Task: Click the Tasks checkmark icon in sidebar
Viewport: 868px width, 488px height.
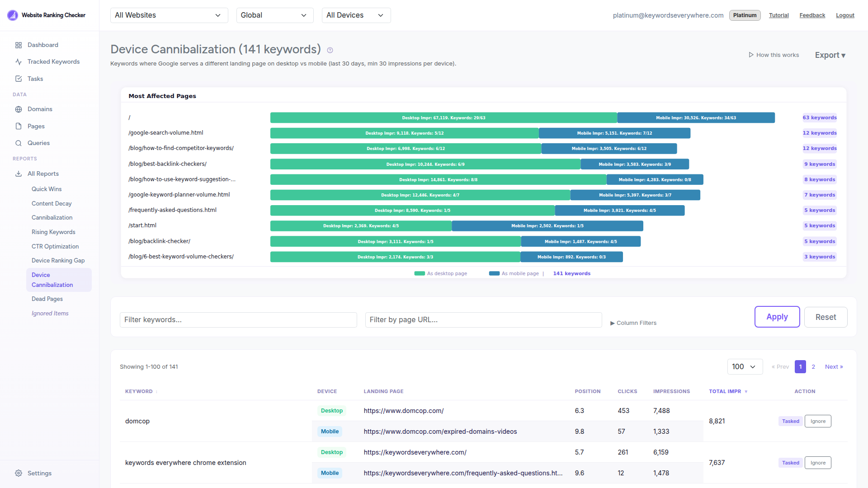Action: (x=19, y=78)
